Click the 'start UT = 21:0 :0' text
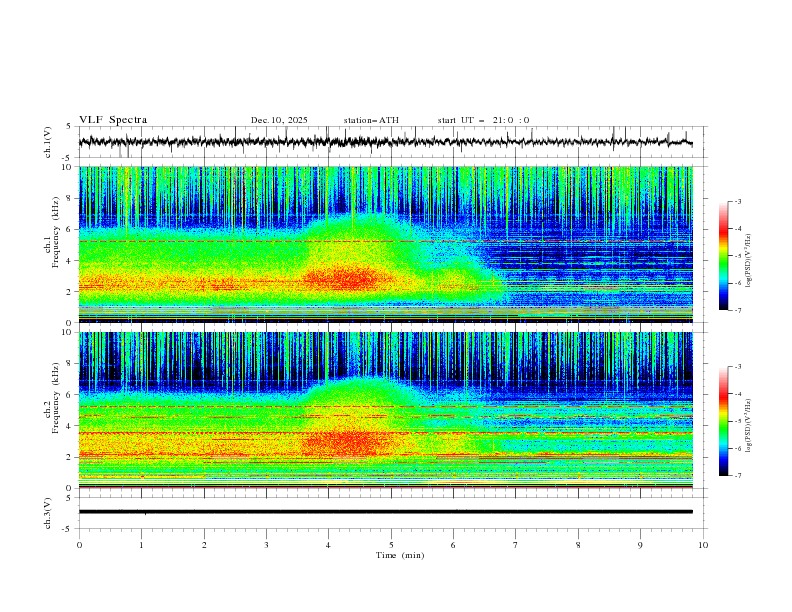Viewport: 792px width, 612px height. coord(483,120)
